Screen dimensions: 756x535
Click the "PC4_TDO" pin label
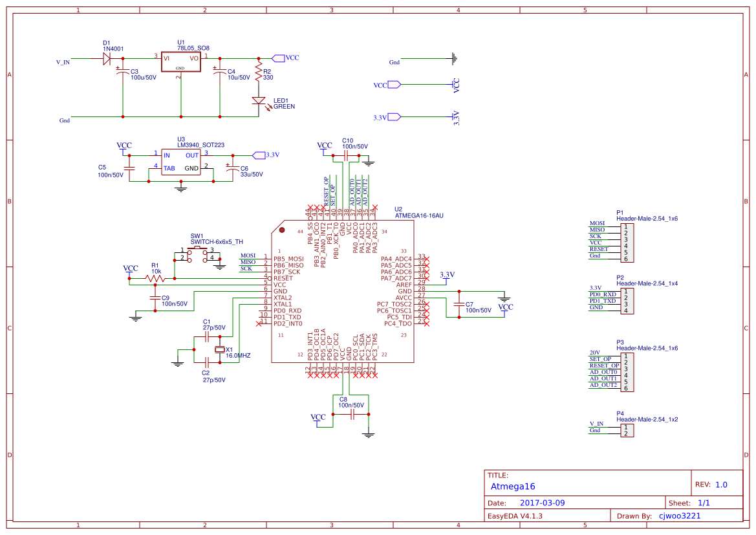(x=398, y=323)
